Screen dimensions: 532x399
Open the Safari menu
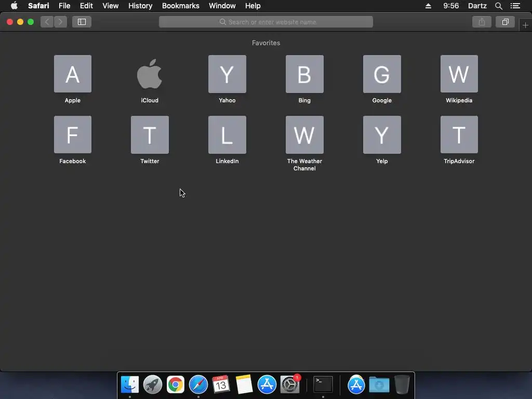point(38,6)
